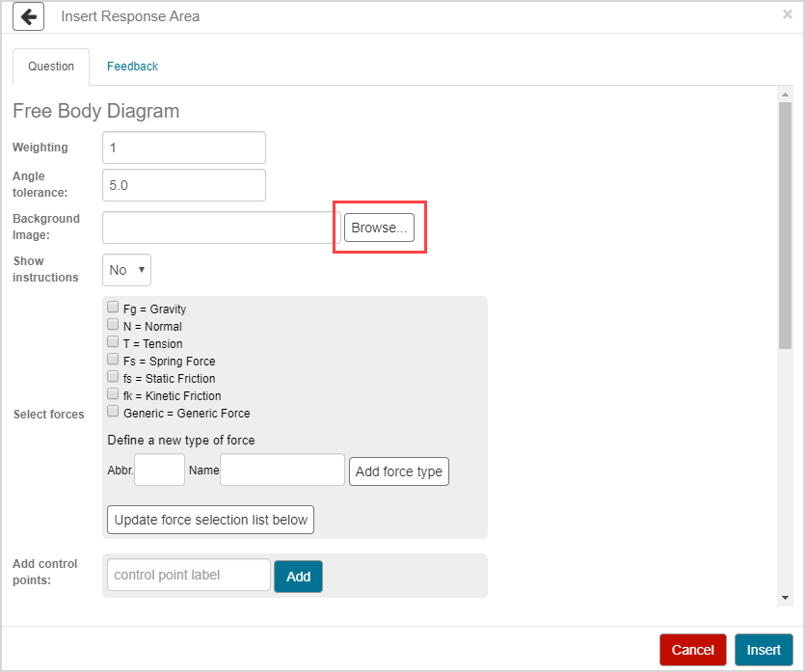Click the scrollbar down arrow

pos(785,598)
